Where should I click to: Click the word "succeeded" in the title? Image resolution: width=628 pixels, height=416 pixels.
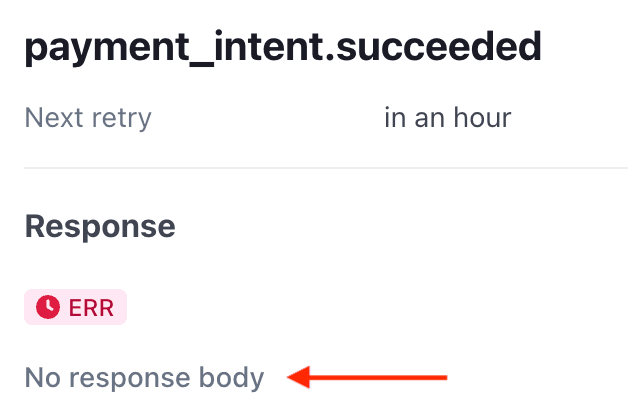tap(439, 46)
